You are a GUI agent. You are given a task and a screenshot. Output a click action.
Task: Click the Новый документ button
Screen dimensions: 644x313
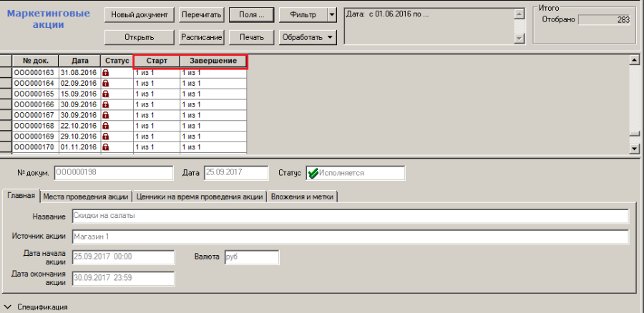click(x=140, y=15)
